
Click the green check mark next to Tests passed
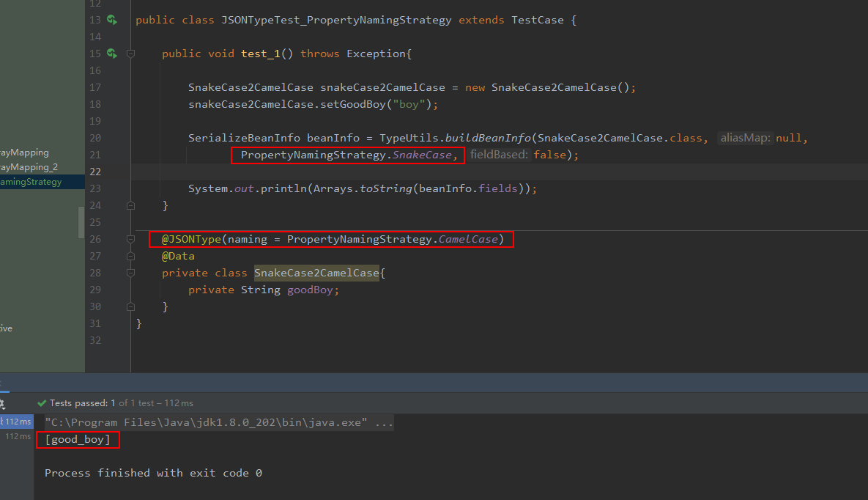pos(42,403)
